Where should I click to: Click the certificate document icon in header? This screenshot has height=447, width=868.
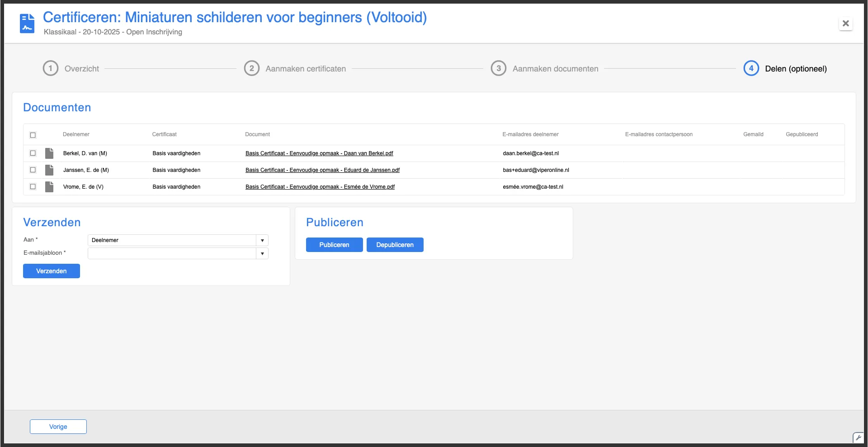tap(27, 24)
